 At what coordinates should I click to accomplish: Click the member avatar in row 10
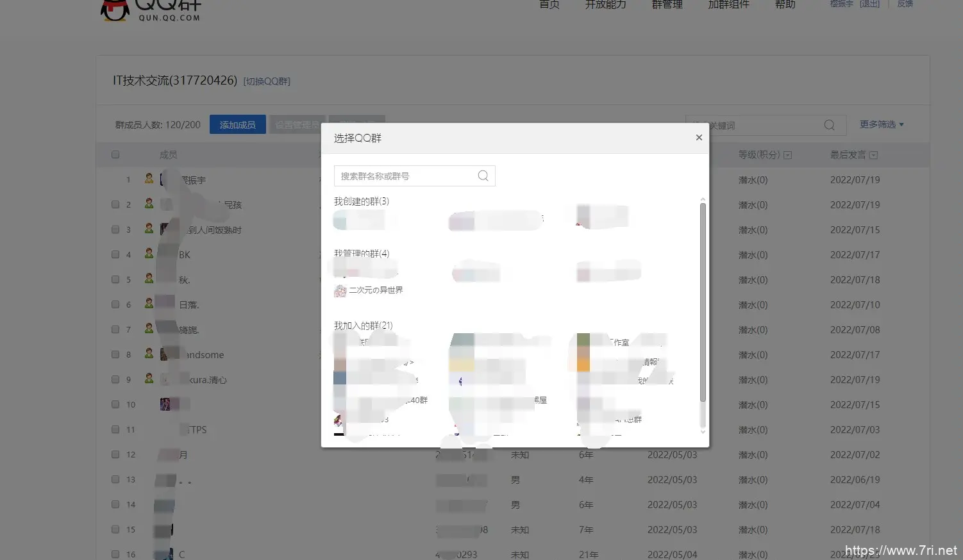pyautogui.click(x=165, y=404)
